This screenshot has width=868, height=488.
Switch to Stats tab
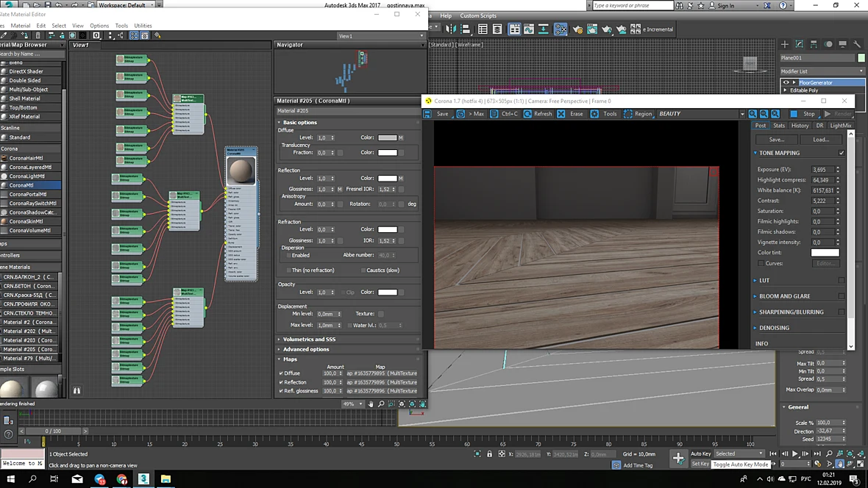tap(779, 126)
